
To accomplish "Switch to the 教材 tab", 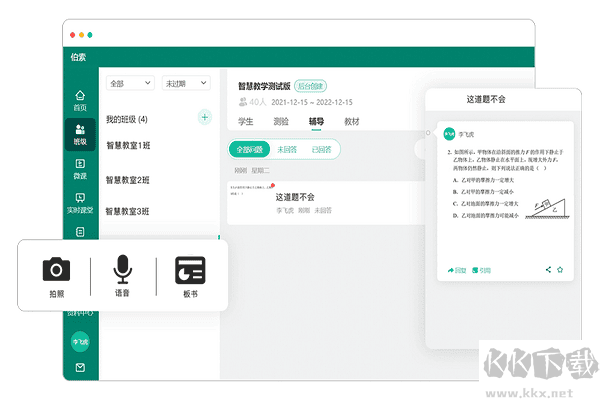I will click(x=352, y=122).
